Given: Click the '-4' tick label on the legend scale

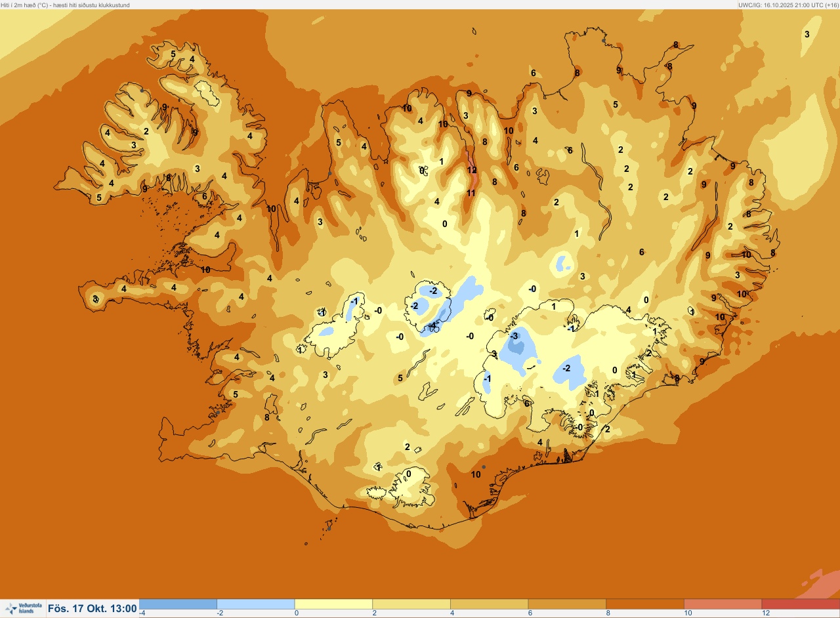Looking at the screenshot, I should click(x=142, y=613).
